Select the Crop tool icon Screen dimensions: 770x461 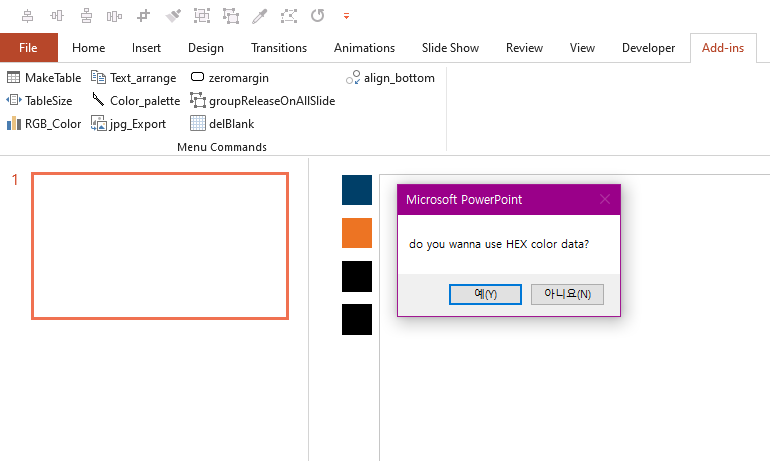tap(143, 16)
